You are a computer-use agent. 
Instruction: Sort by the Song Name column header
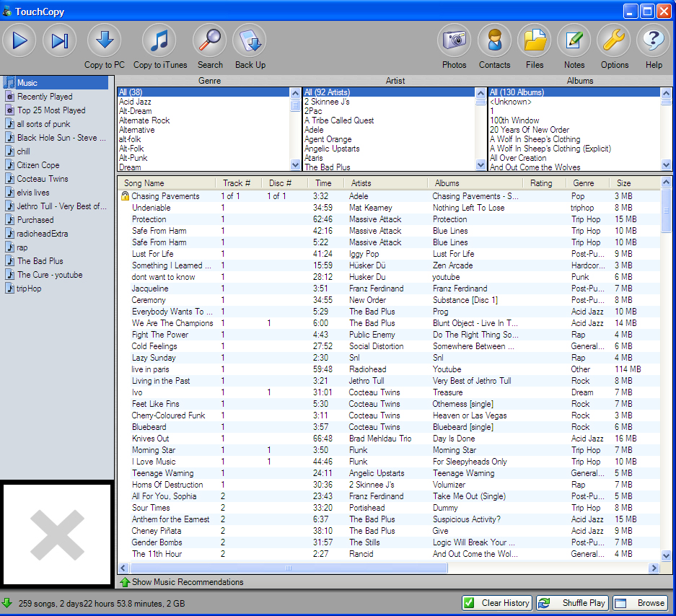pyautogui.click(x=167, y=183)
